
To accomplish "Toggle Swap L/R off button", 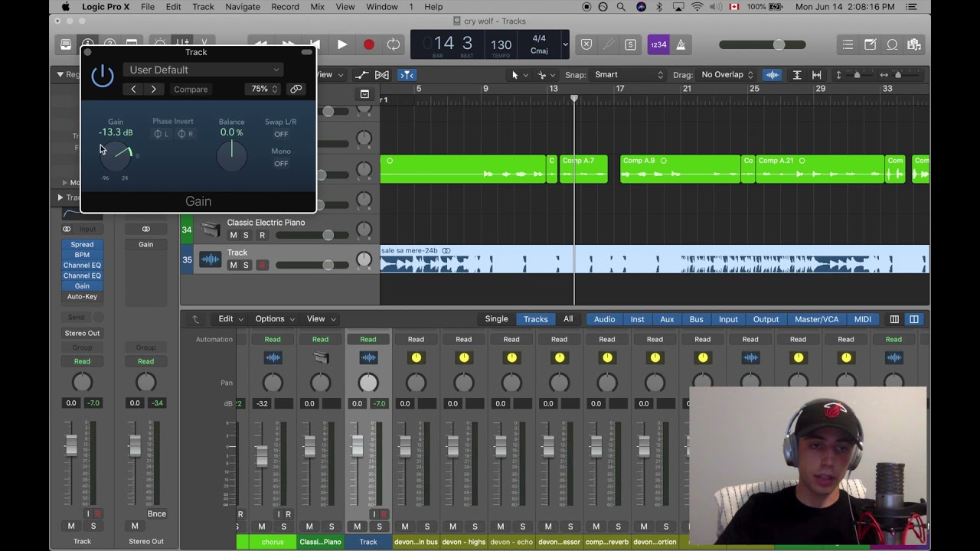I will 281,134.
